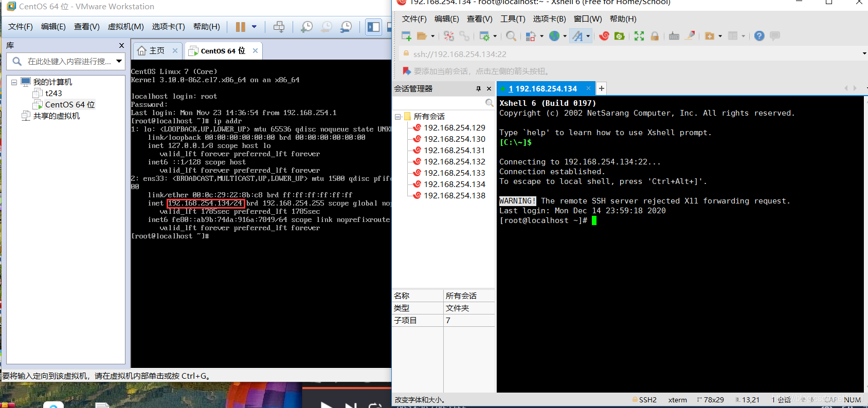This screenshot has width=868, height=408.
Task: Click the Xshell Help question mark icon
Action: [x=759, y=36]
